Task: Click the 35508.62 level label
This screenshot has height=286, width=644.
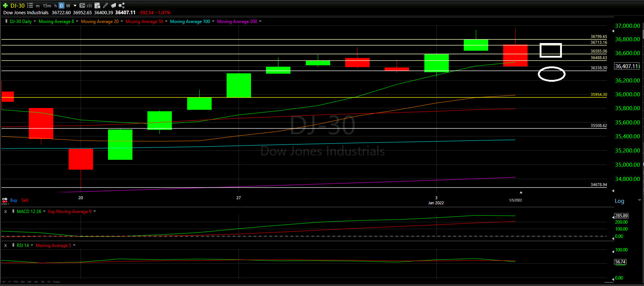Action: click(x=599, y=125)
